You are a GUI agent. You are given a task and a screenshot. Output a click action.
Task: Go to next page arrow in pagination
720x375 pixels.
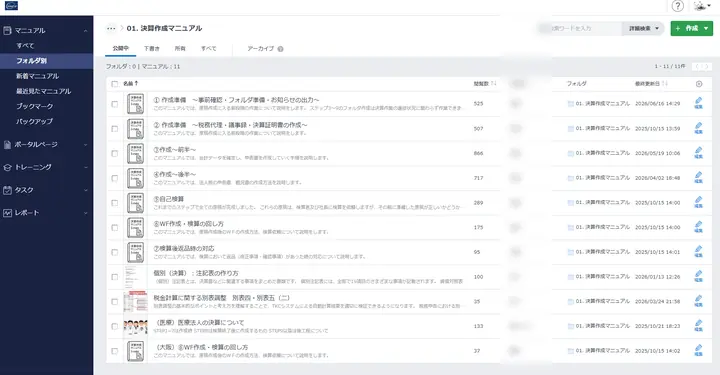coord(706,67)
